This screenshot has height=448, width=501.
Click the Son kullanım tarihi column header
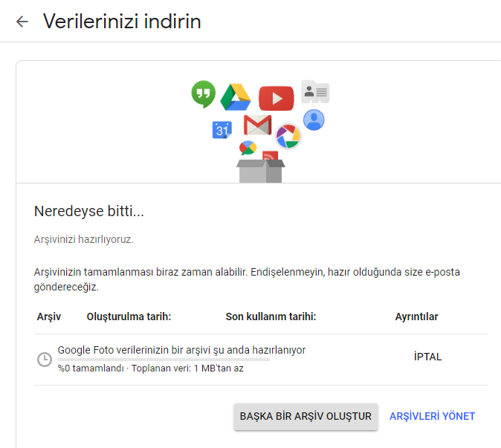coord(271,316)
